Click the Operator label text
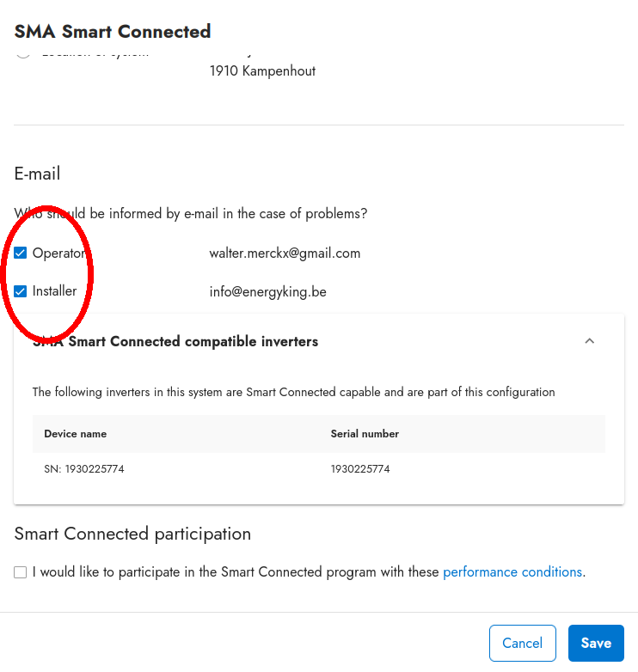This screenshot has height=672, width=638. pos(58,254)
